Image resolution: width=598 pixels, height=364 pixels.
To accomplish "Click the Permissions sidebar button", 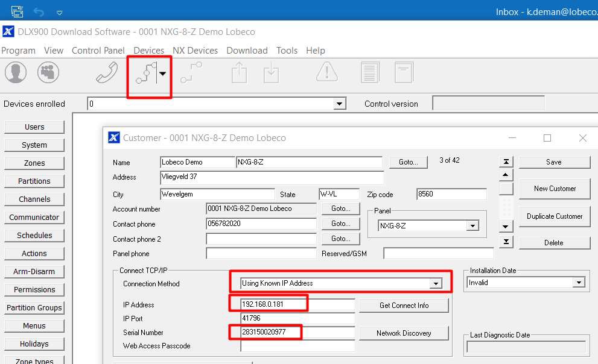I will click(x=34, y=290).
